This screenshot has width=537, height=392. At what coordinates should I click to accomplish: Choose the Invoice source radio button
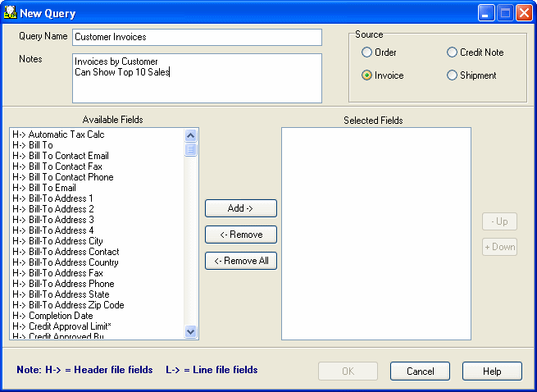pos(367,75)
